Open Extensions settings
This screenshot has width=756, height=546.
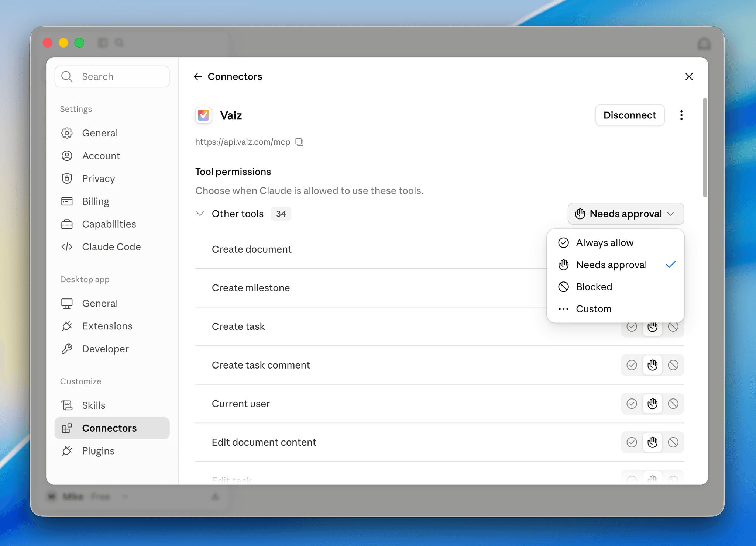(x=112, y=326)
